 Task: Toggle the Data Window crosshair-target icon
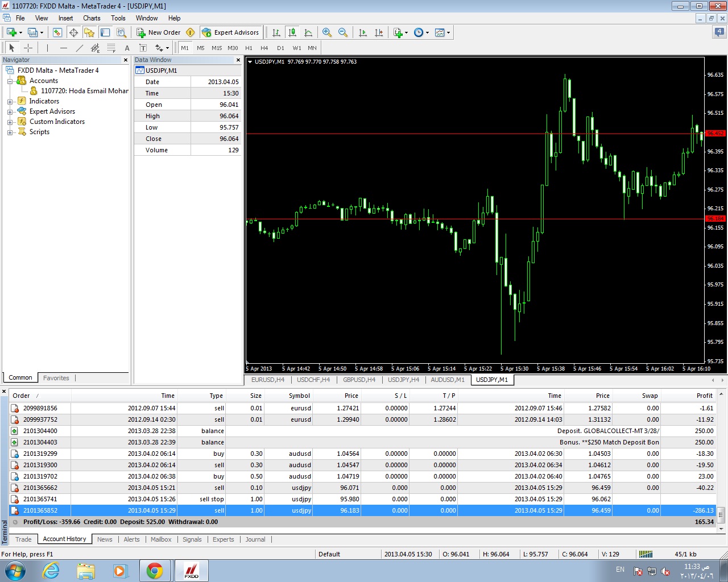[x=73, y=32]
